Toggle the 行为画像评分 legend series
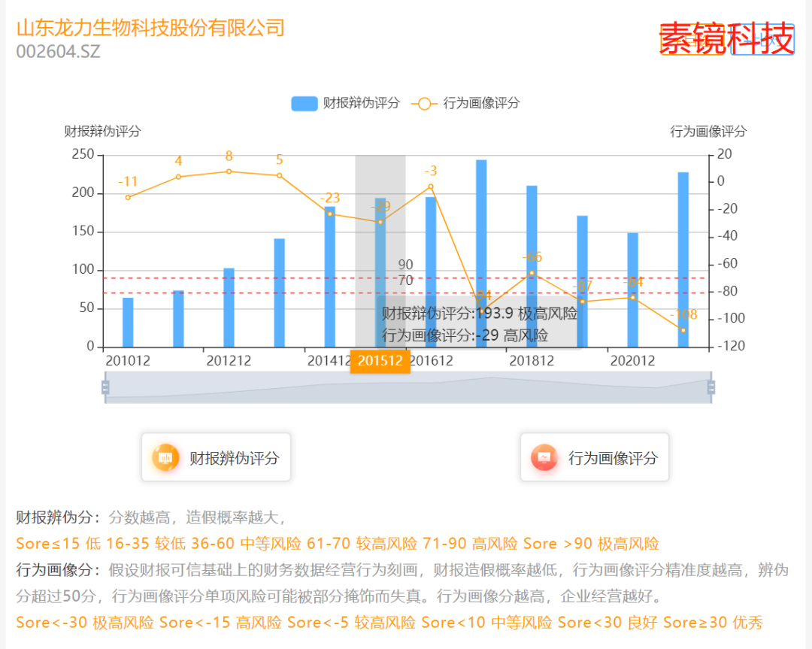This screenshot has width=812, height=649. [465, 103]
